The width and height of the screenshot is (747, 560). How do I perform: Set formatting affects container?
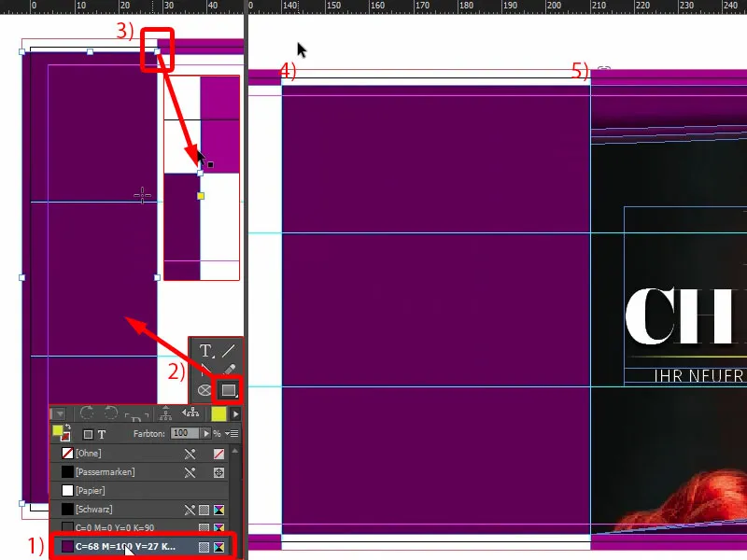point(88,434)
